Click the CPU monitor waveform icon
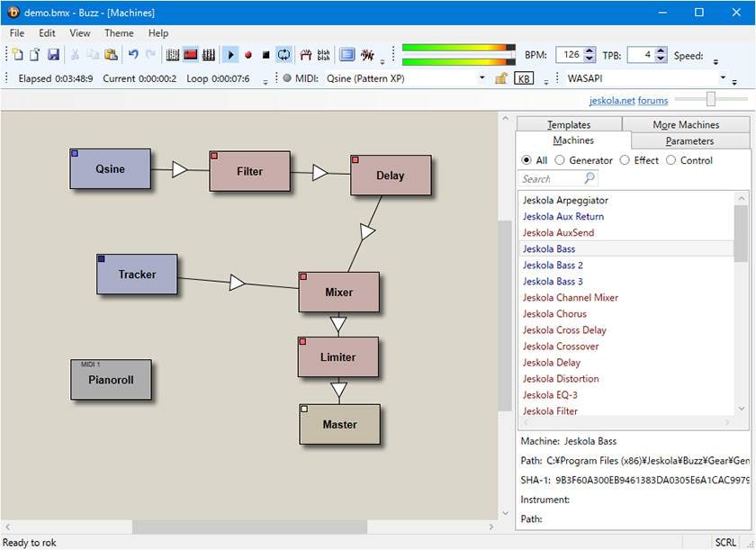 367,55
